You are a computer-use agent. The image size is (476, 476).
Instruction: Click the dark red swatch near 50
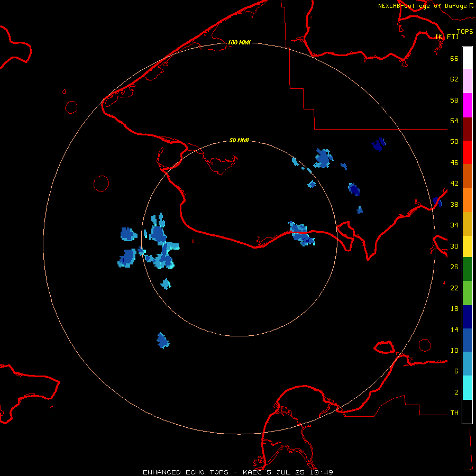(467, 130)
